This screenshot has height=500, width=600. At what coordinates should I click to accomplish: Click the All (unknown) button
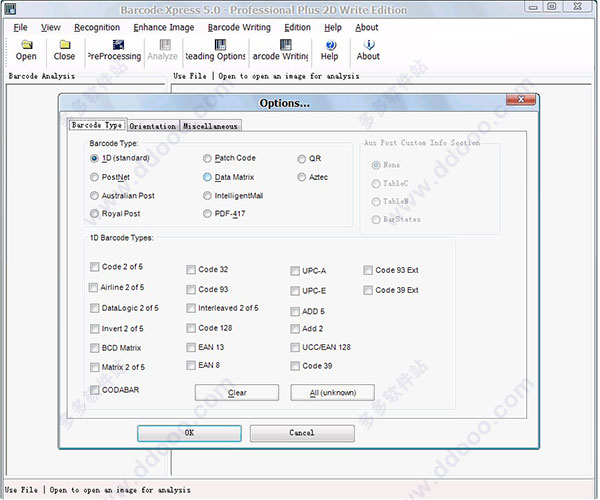[333, 393]
